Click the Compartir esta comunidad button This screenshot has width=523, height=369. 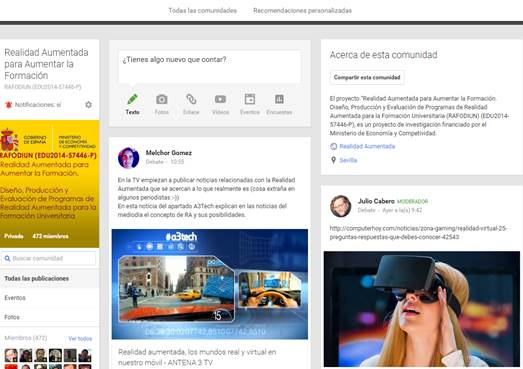click(x=367, y=77)
